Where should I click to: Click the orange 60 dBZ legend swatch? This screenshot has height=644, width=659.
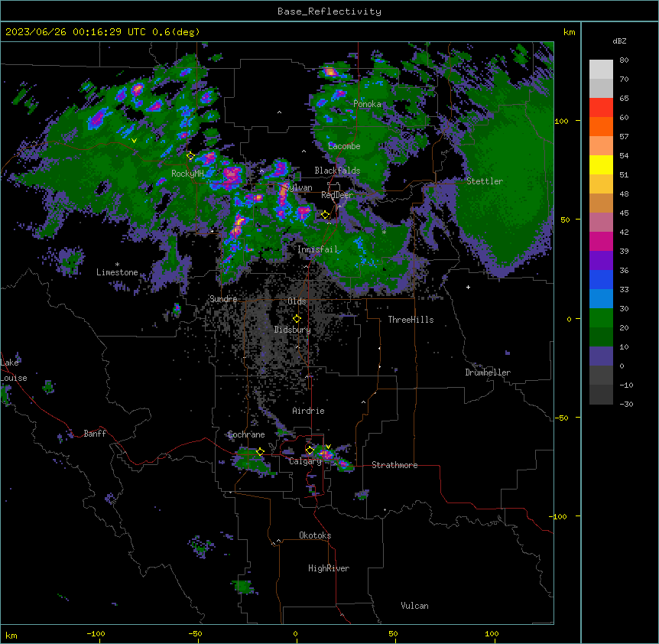click(601, 126)
